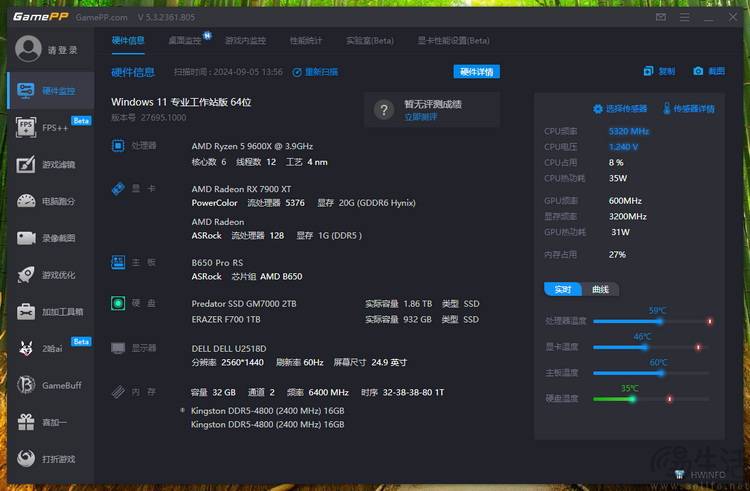Click the 内存占用 27% value

[x=617, y=254]
